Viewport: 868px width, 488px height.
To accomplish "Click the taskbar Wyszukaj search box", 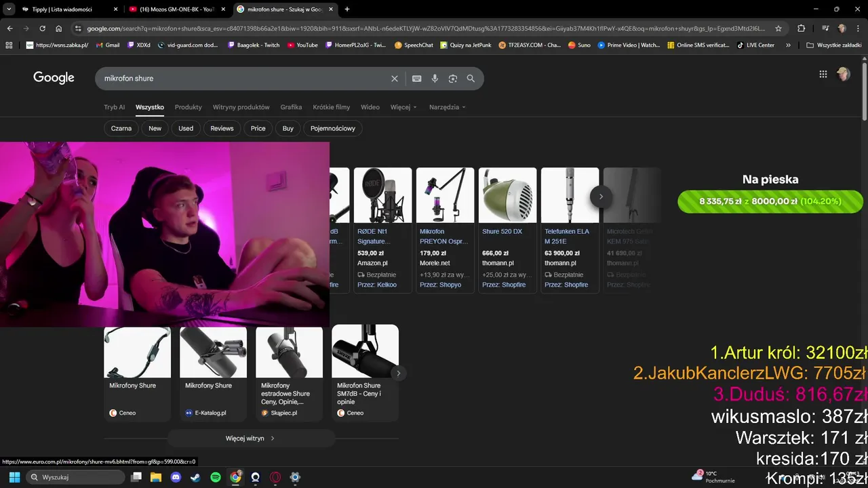I will pos(75,477).
